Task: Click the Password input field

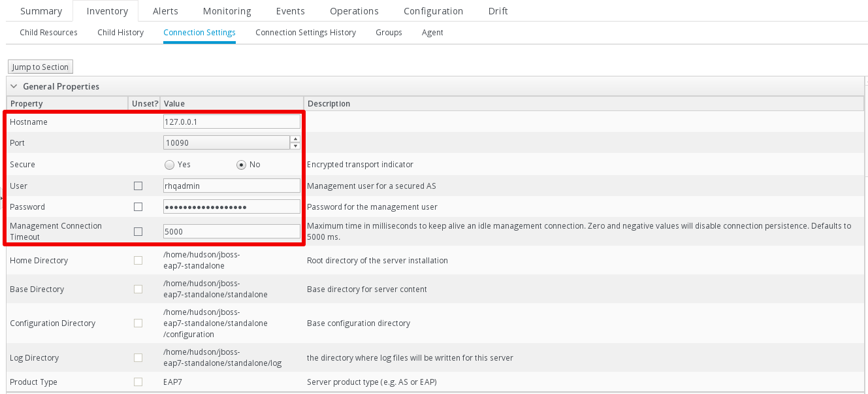Action: (x=232, y=207)
